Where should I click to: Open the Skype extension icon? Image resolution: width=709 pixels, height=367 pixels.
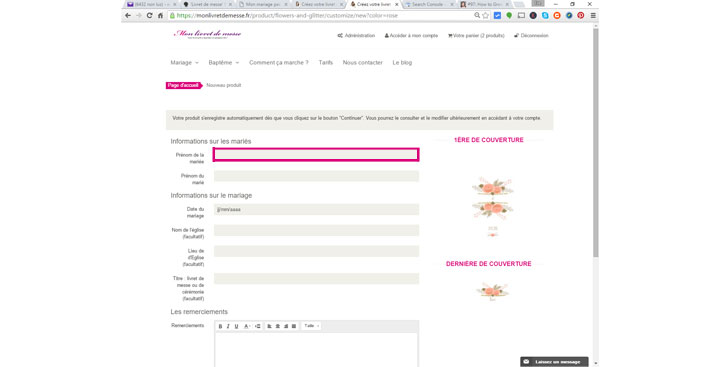(x=545, y=15)
